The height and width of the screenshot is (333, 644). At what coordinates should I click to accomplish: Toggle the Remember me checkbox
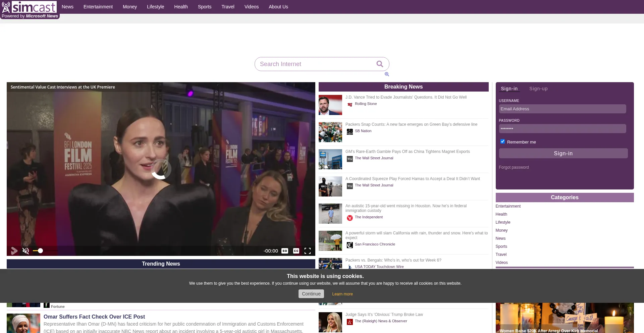(x=502, y=142)
